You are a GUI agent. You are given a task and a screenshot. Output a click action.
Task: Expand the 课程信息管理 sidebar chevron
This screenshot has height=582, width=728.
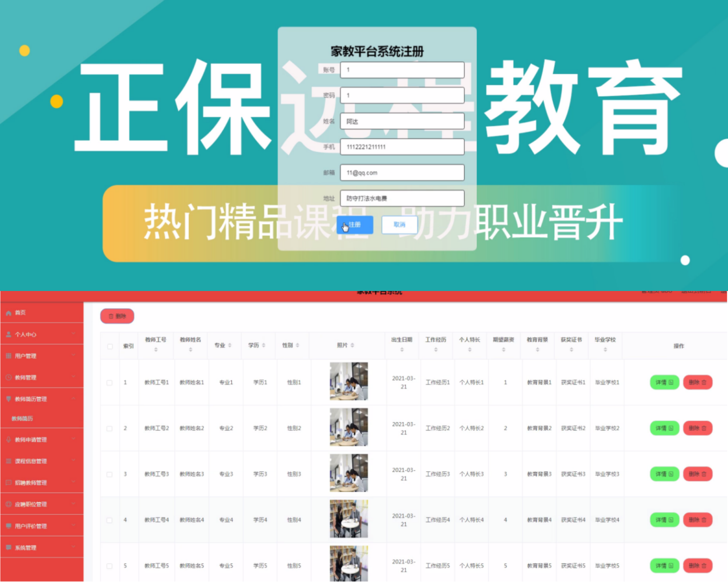click(x=74, y=461)
